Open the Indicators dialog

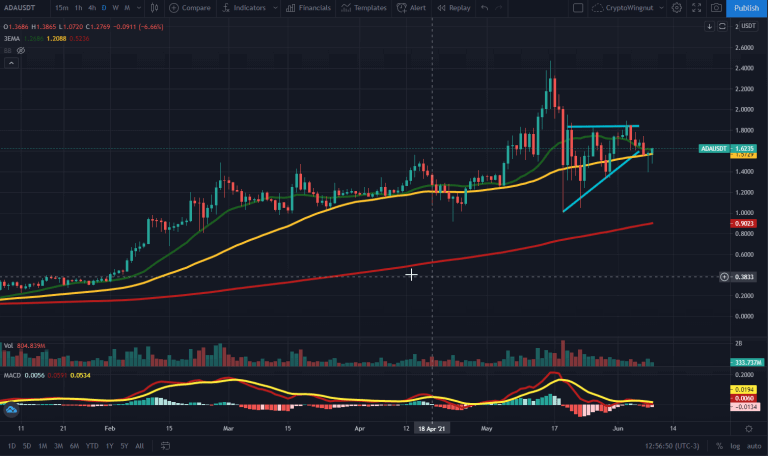[244, 8]
